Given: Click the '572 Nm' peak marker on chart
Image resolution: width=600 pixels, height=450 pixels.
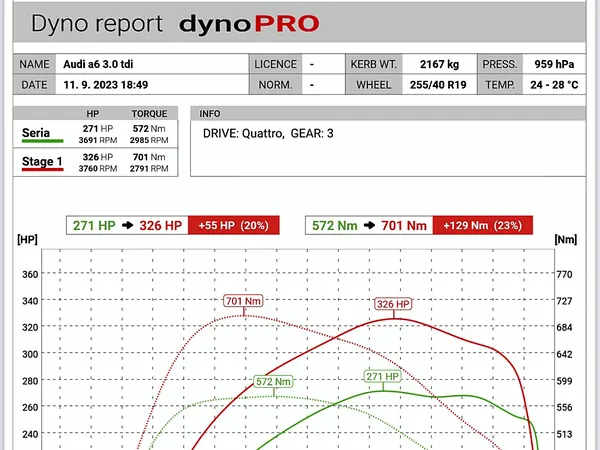Looking at the screenshot, I should [273, 382].
